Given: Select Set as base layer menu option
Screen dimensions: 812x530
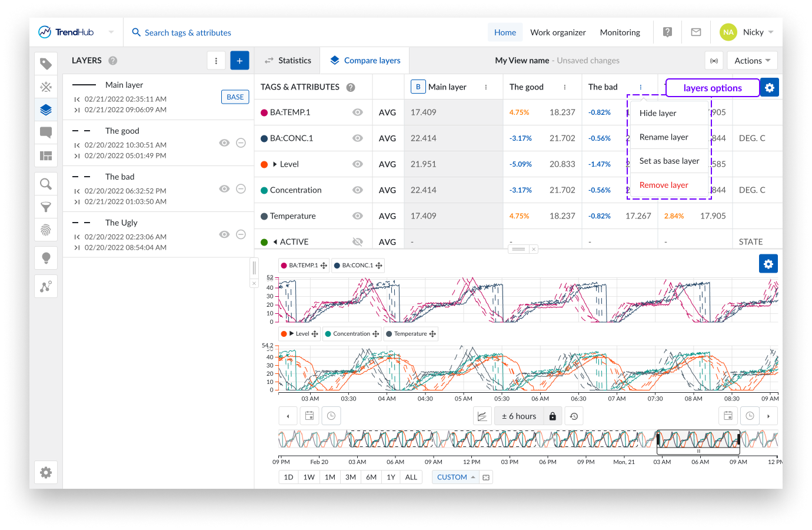Looking at the screenshot, I should pos(669,161).
